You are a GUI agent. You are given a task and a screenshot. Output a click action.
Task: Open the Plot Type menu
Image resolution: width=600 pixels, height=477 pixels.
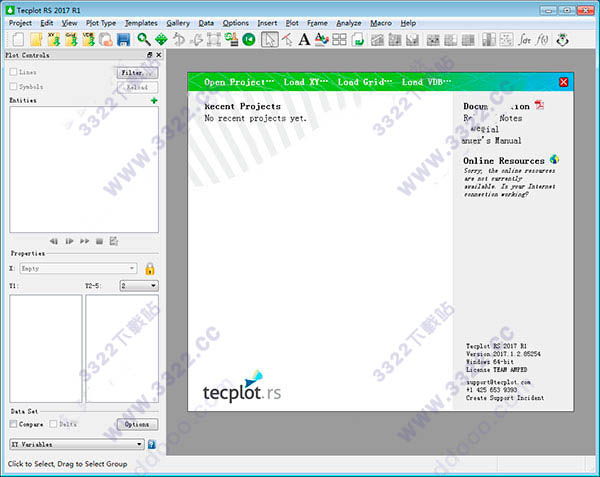tap(101, 23)
